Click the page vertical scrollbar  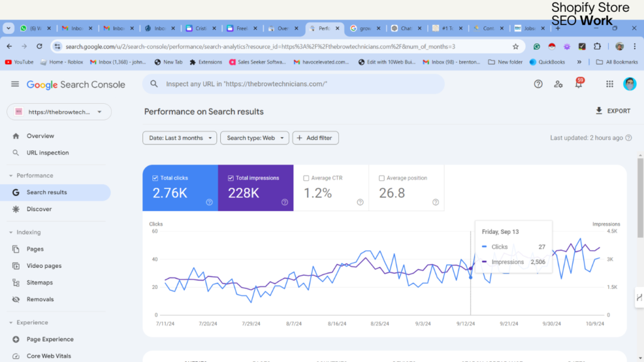click(x=640, y=198)
